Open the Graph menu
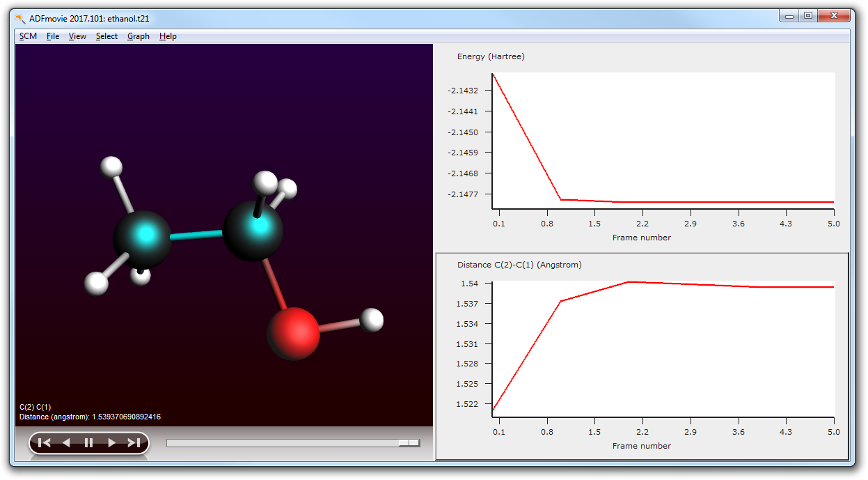The height and width of the screenshot is (480, 868). click(x=139, y=36)
